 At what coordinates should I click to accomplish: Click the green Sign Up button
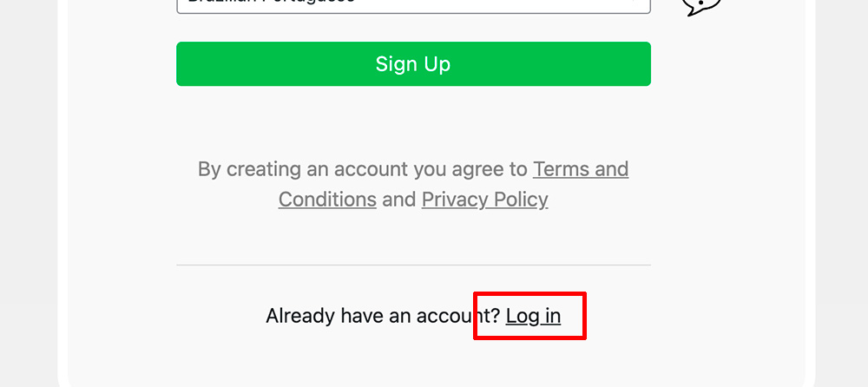[413, 63]
